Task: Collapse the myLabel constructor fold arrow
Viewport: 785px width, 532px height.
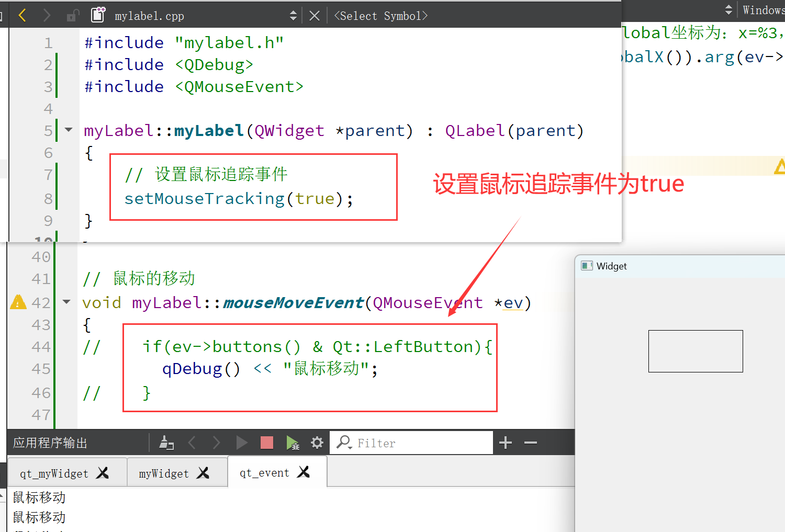Action: tap(68, 130)
